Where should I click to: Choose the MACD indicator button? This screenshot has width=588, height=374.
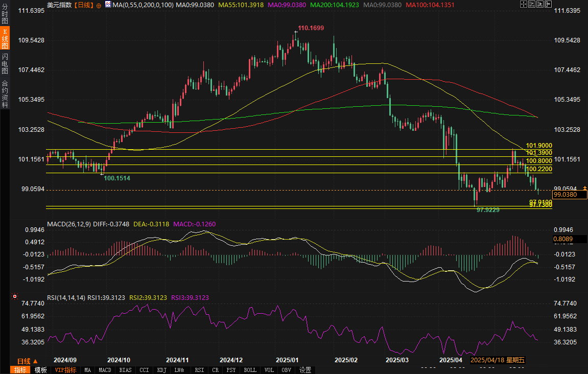coord(105,370)
